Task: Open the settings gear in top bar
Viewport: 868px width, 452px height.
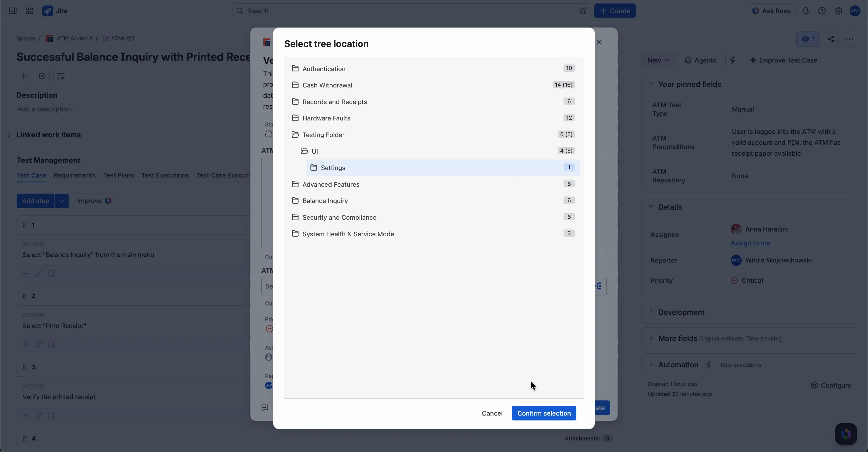Action: [838, 11]
